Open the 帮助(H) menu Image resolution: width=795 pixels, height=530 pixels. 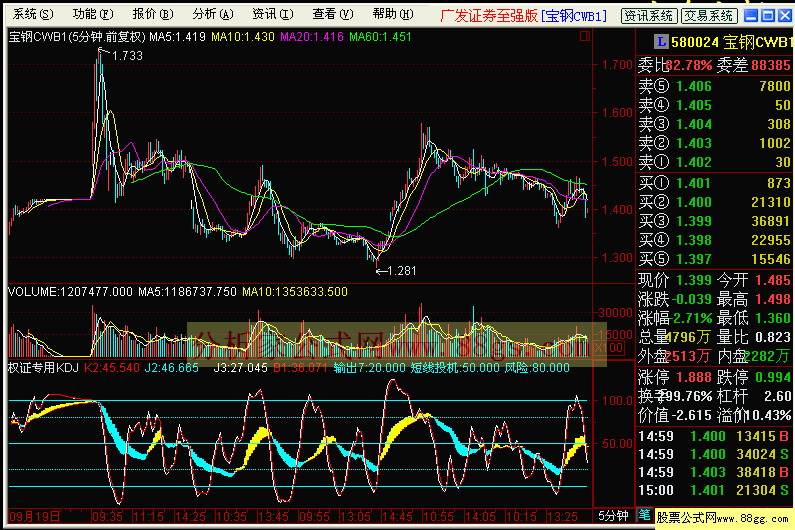pyautogui.click(x=393, y=14)
